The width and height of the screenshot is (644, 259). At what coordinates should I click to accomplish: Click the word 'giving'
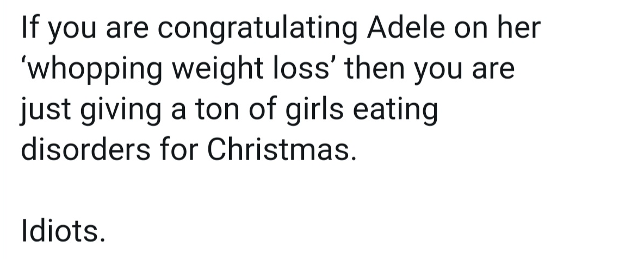(120, 111)
